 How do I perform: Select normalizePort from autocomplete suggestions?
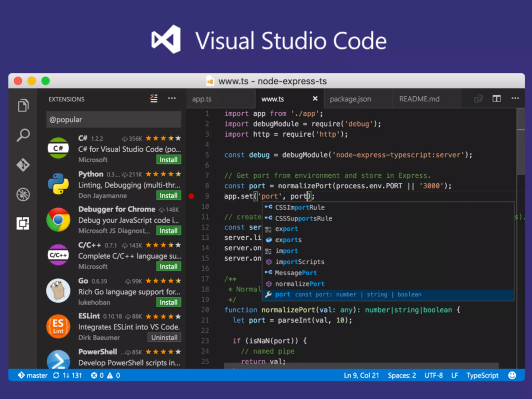pyautogui.click(x=300, y=284)
